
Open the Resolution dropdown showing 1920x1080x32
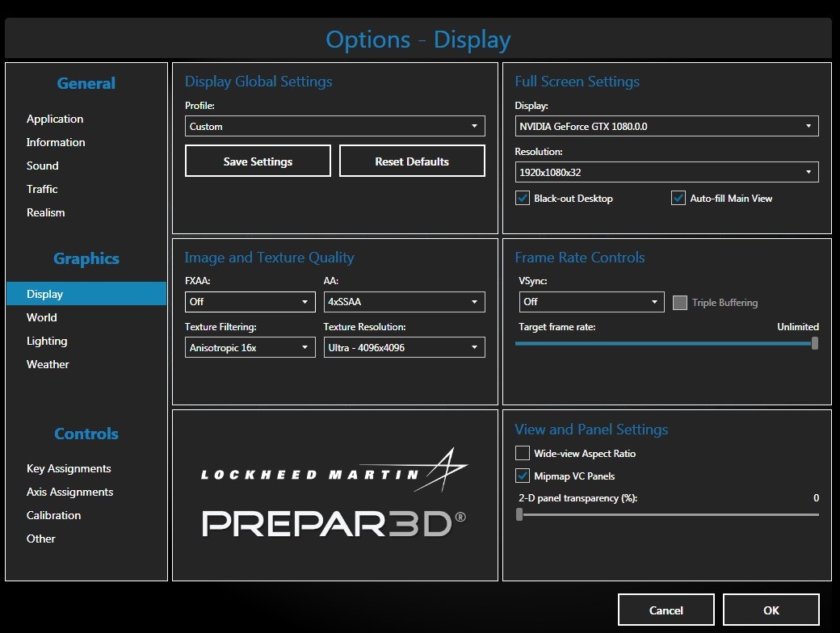coord(666,173)
